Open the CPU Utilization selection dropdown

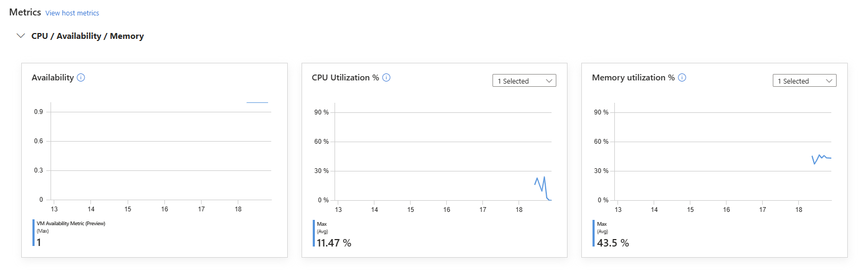click(x=524, y=81)
